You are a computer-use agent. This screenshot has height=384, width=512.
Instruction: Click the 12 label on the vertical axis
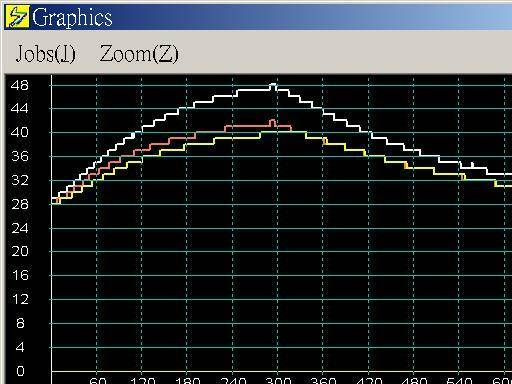(x=20, y=299)
